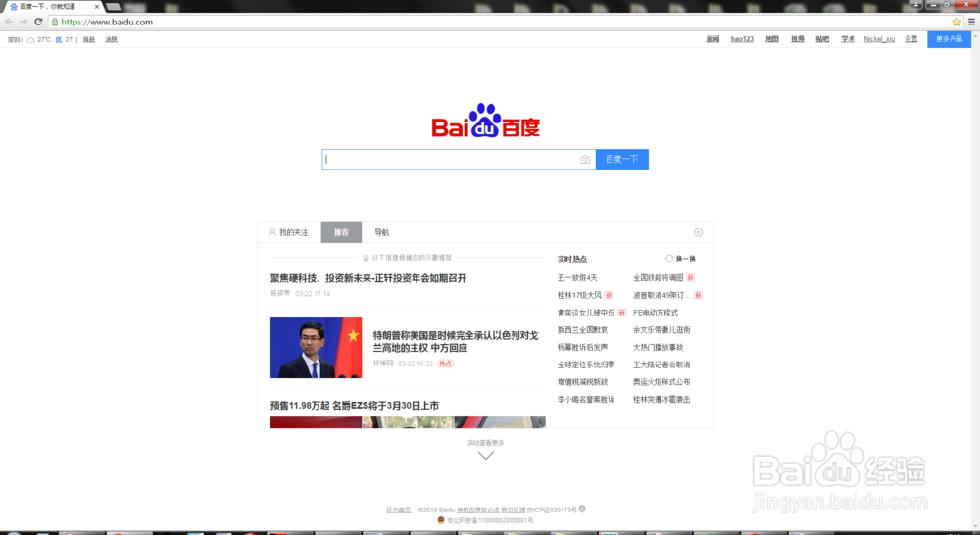
Task: Open hot topic 杨幂胜诉后发声
Action: tap(582, 348)
